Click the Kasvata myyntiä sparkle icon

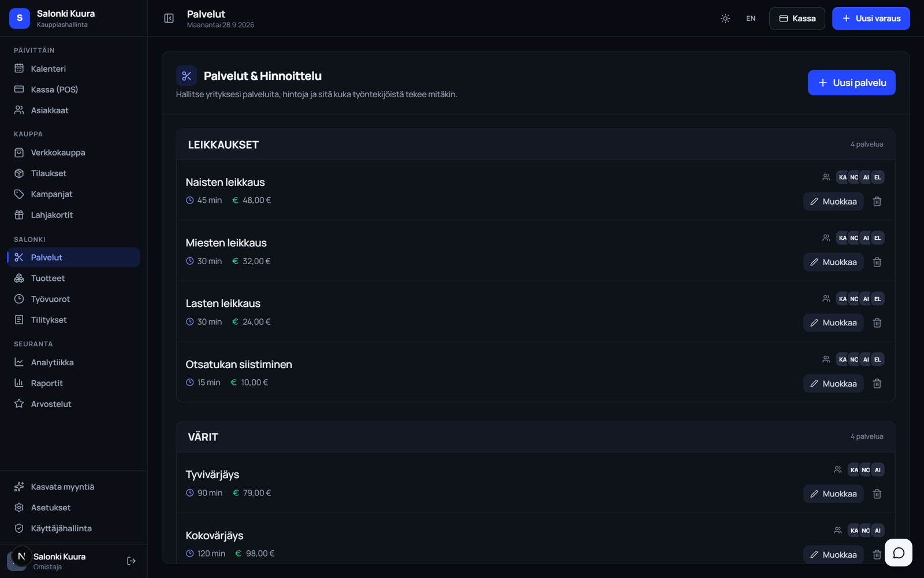[x=19, y=487]
